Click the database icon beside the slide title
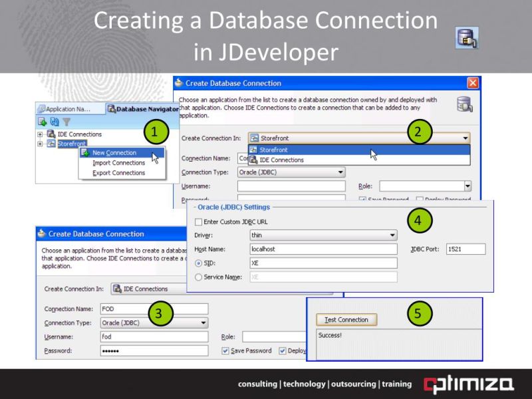532x399 pixels. 465,38
